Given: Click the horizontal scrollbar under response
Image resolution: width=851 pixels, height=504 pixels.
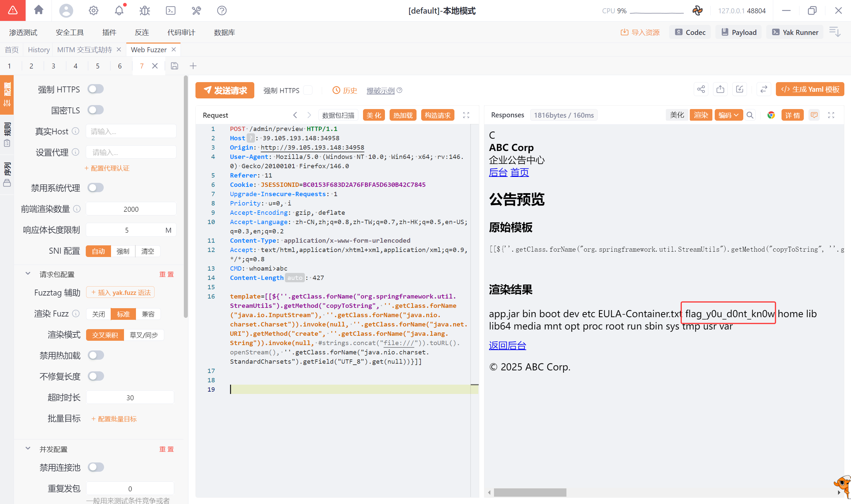Looking at the screenshot, I should [x=530, y=492].
